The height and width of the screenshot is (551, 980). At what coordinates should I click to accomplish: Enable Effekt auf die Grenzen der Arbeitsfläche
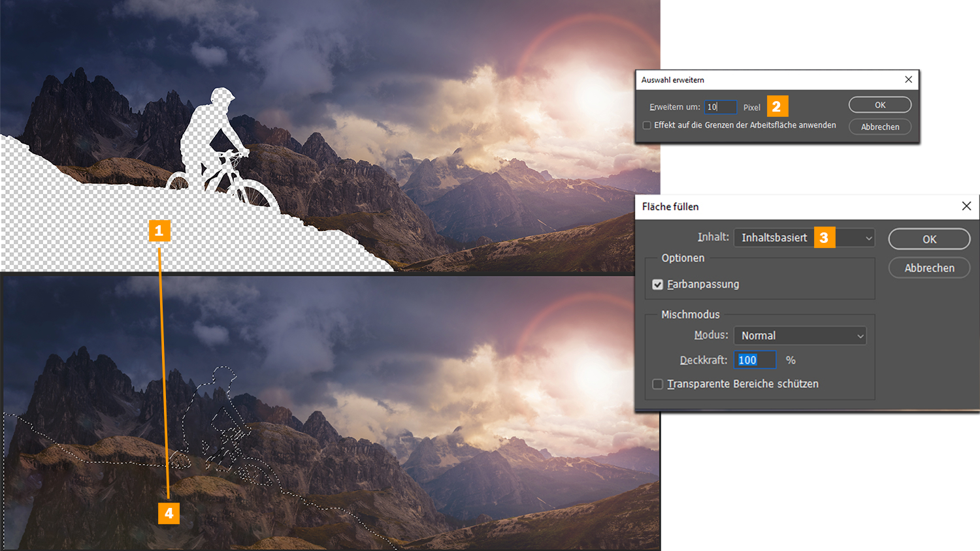coord(647,125)
